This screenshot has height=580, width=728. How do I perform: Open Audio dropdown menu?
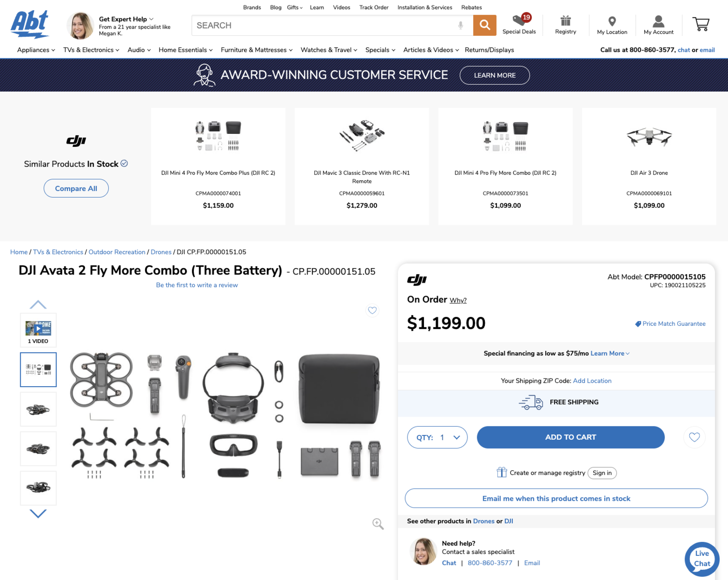[x=139, y=50]
